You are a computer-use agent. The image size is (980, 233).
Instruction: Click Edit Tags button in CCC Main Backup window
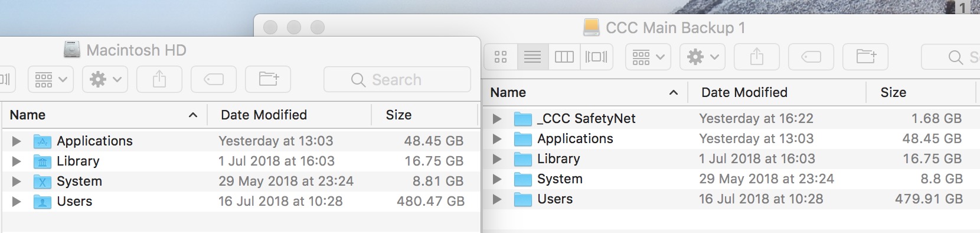point(811,57)
